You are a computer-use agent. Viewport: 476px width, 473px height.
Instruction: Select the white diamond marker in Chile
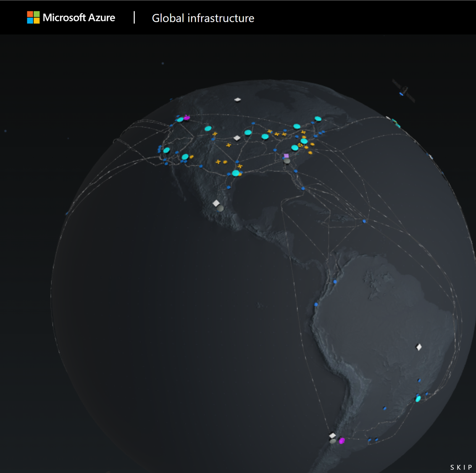point(332,435)
